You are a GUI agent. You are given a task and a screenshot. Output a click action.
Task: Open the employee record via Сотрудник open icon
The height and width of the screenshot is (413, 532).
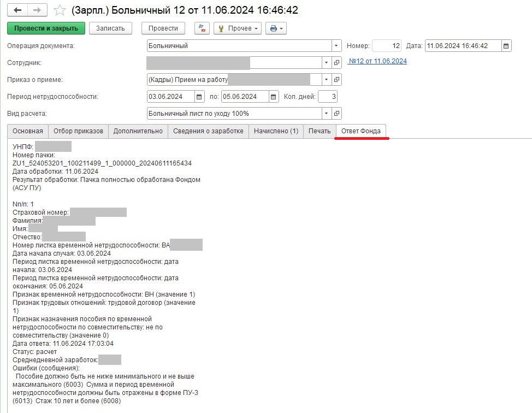pos(337,63)
